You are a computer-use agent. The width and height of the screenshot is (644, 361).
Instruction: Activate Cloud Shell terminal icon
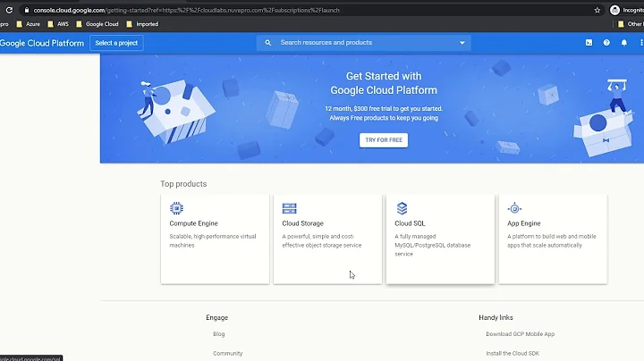tap(589, 43)
